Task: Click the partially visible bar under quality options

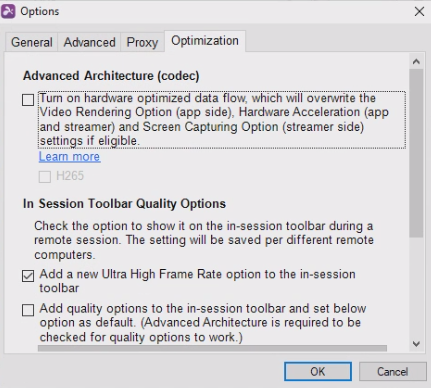Action: click(x=212, y=348)
